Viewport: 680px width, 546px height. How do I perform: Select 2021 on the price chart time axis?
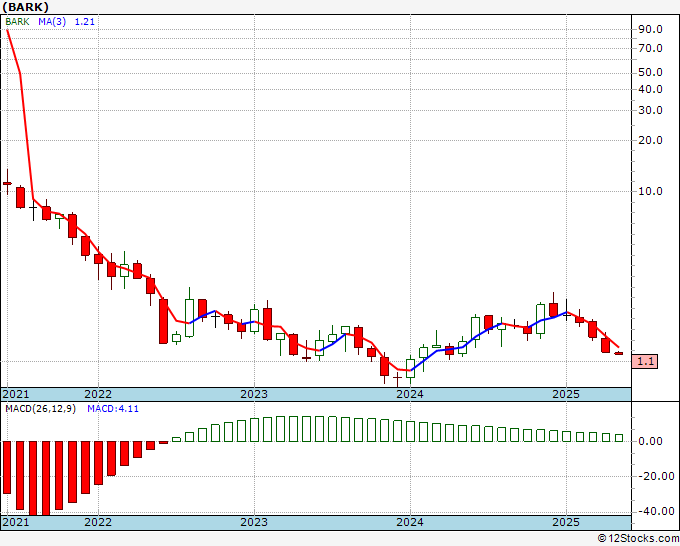(x=16, y=394)
